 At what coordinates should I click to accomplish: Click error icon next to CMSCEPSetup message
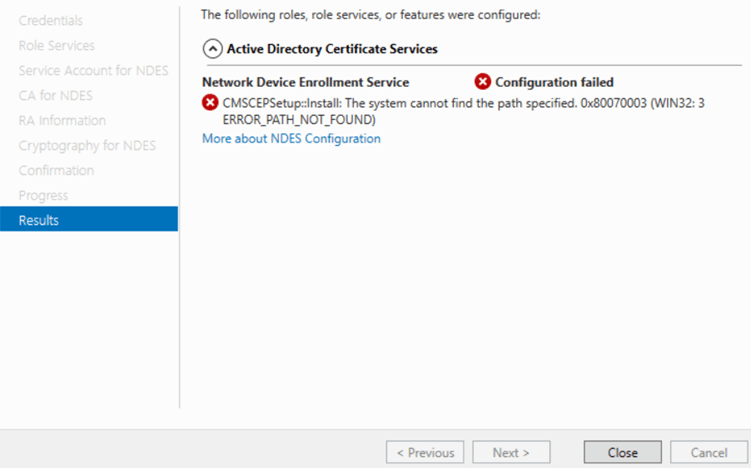[x=210, y=103]
